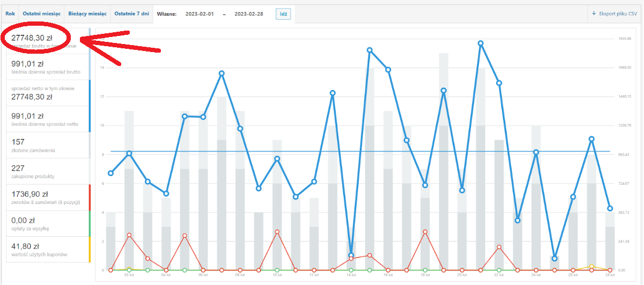Click the CSV export download arrow icon
644x285 pixels.
coord(594,13)
